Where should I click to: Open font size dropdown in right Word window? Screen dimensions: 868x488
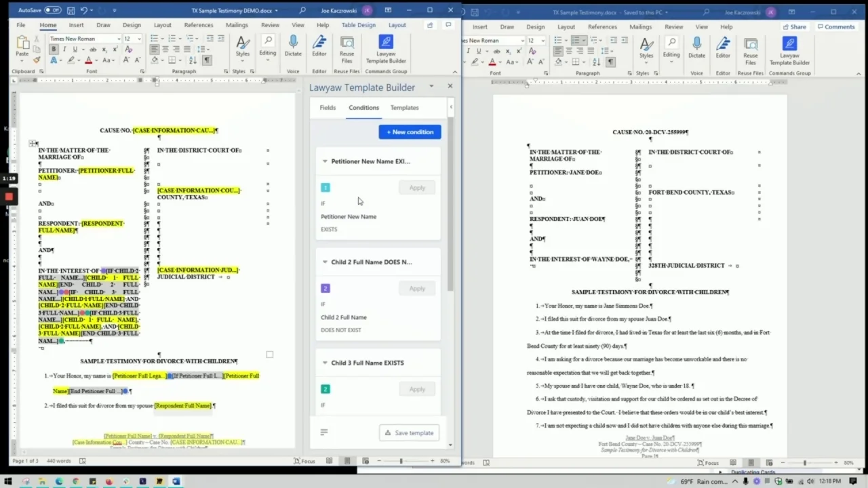542,41
